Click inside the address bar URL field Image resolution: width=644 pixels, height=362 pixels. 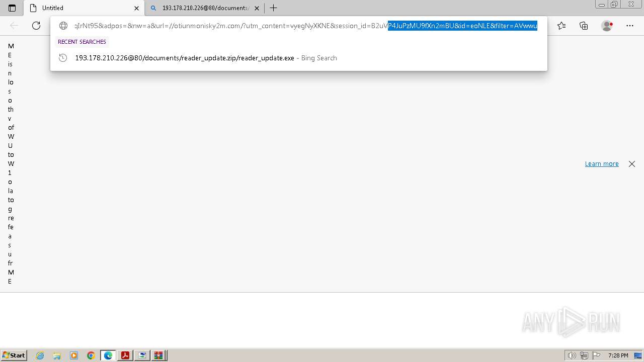[x=306, y=26]
